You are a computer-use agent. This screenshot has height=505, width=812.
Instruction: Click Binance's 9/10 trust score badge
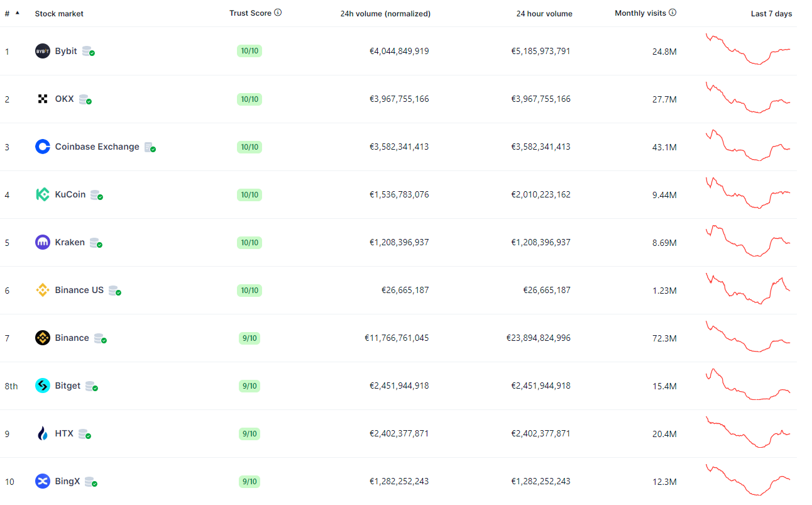tap(250, 338)
